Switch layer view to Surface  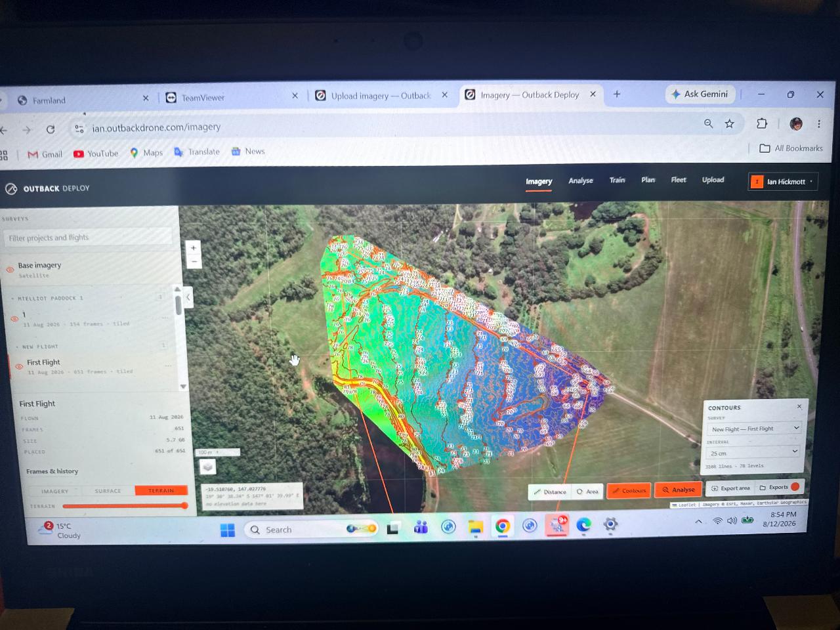pyautogui.click(x=108, y=491)
